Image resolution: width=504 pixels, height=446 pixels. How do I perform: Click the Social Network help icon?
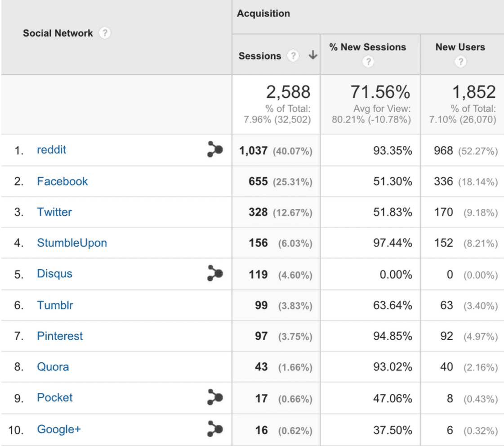(x=104, y=33)
